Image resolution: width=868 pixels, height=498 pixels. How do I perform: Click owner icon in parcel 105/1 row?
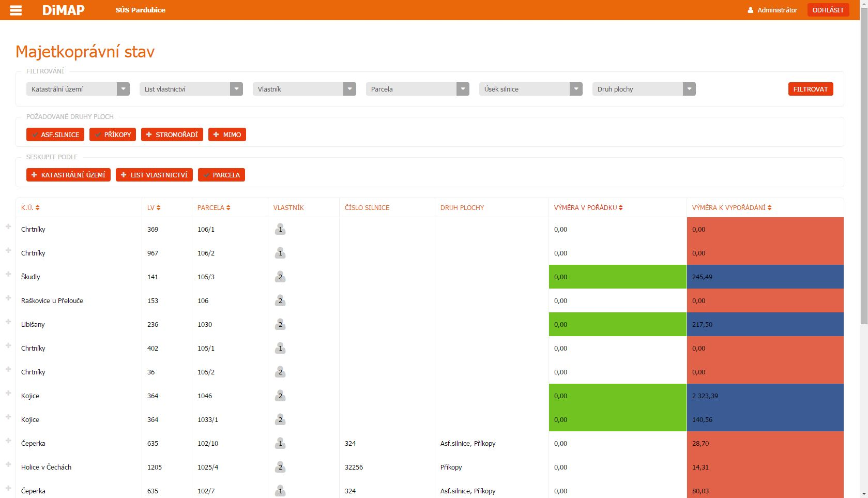pos(280,348)
